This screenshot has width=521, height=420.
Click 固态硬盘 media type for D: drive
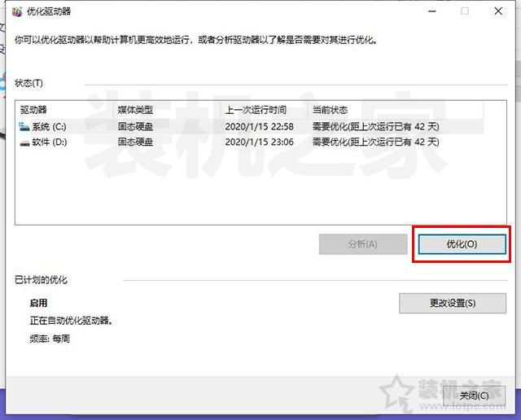tap(136, 142)
